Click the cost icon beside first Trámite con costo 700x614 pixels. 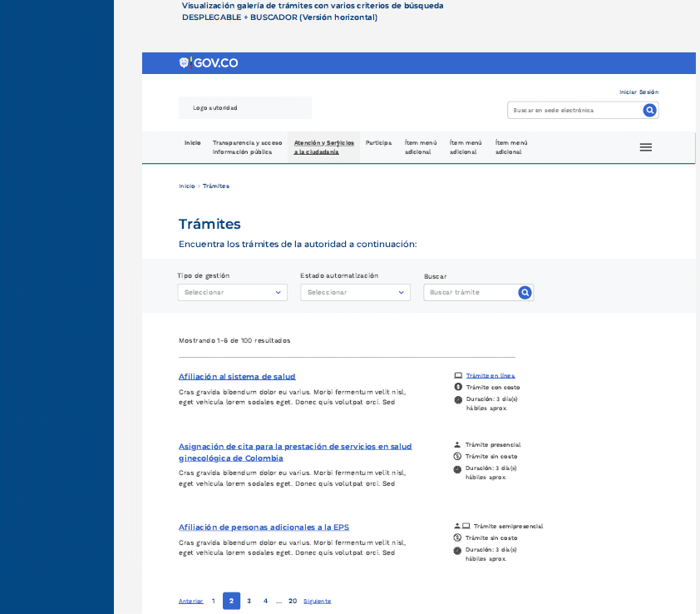pos(457,387)
